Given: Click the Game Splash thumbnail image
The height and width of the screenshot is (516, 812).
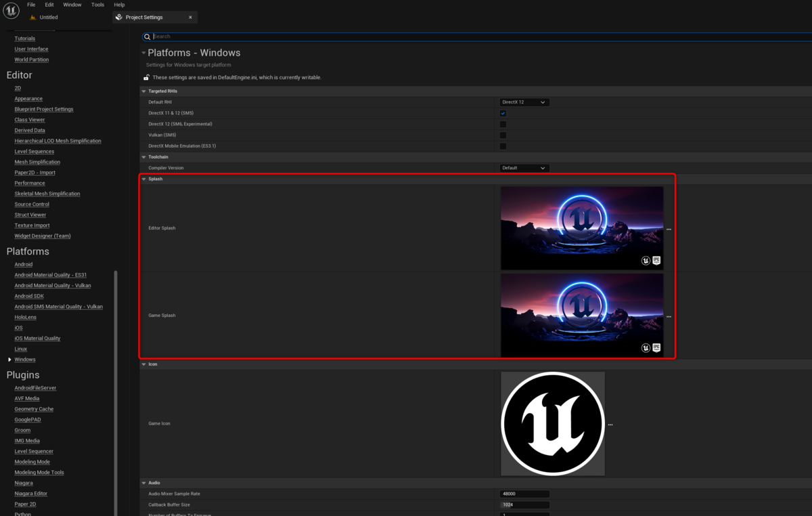Looking at the screenshot, I should click(x=582, y=315).
